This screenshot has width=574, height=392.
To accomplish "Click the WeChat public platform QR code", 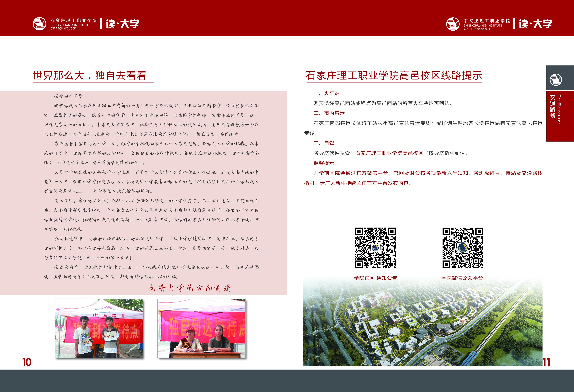I will [x=463, y=248].
